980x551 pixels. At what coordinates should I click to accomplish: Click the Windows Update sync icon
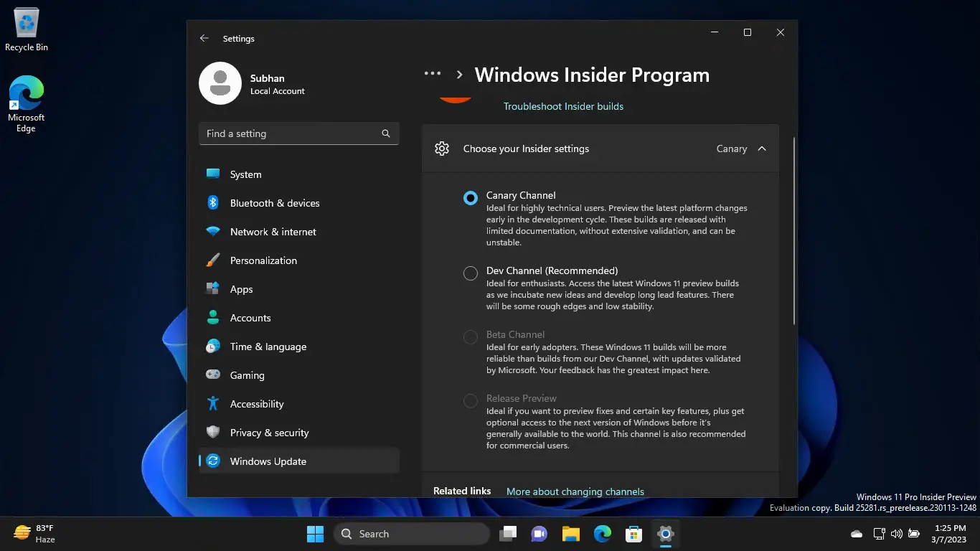point(213,461)
